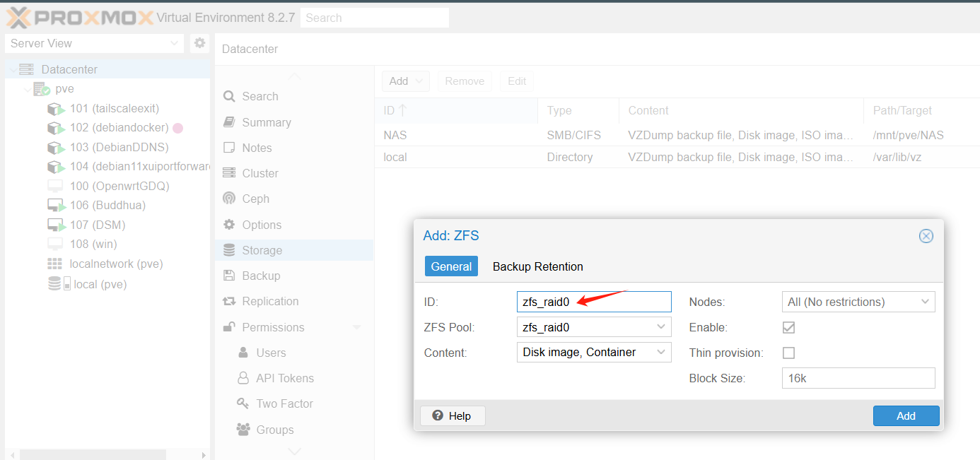Open Help for the ZFS dialog
Image resolution: width=980 pixels, height=460 pixels.
pos(453,416)
